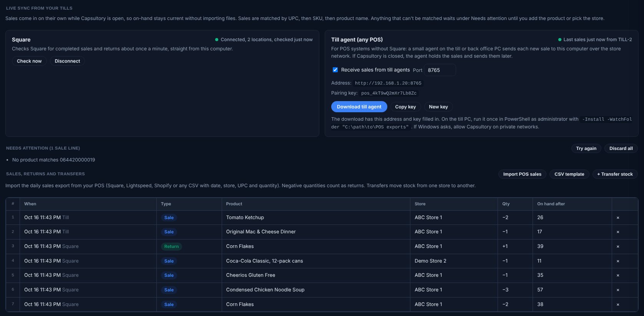Remove the Tomato Ketchup sale row
644x316 pixels.
click(x=618, y=218)
